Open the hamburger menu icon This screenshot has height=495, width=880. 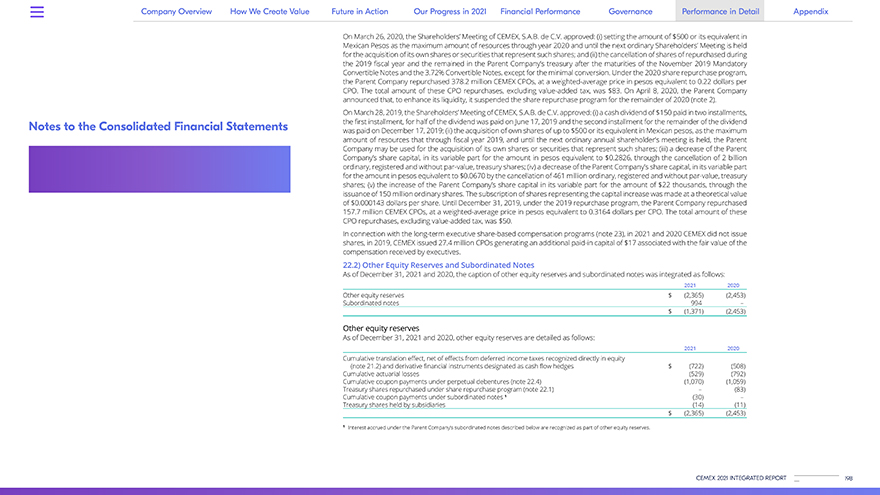point(37,12)
